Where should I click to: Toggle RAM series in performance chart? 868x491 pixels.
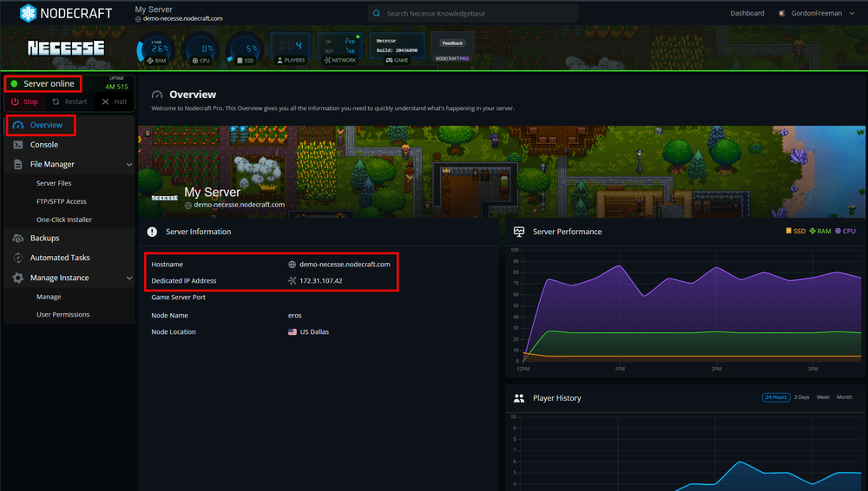tap(820, 231)
